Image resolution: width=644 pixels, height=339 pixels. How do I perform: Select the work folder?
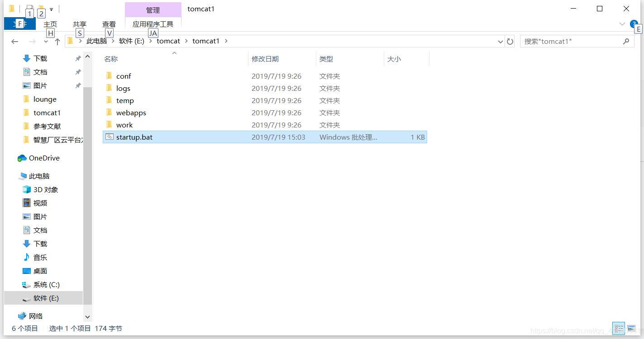(x=124, y=125)
